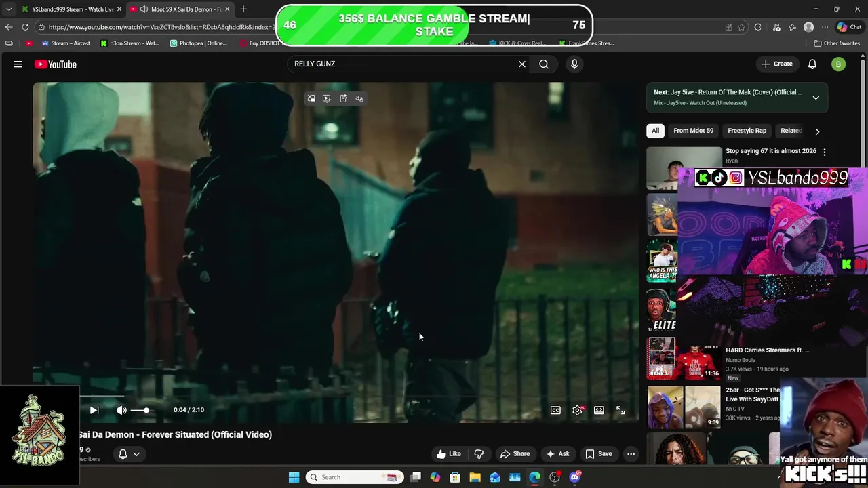Open Photopea | Online bookmark
Image resolution: width=868 pixels, height=488 pixels.
tap(199, 43)
